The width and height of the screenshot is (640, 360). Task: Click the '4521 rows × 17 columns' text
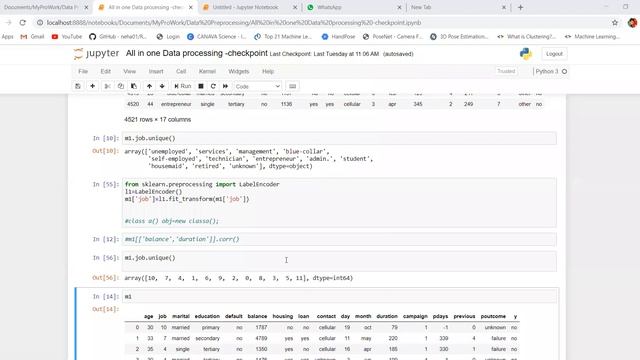click(158, 120)
